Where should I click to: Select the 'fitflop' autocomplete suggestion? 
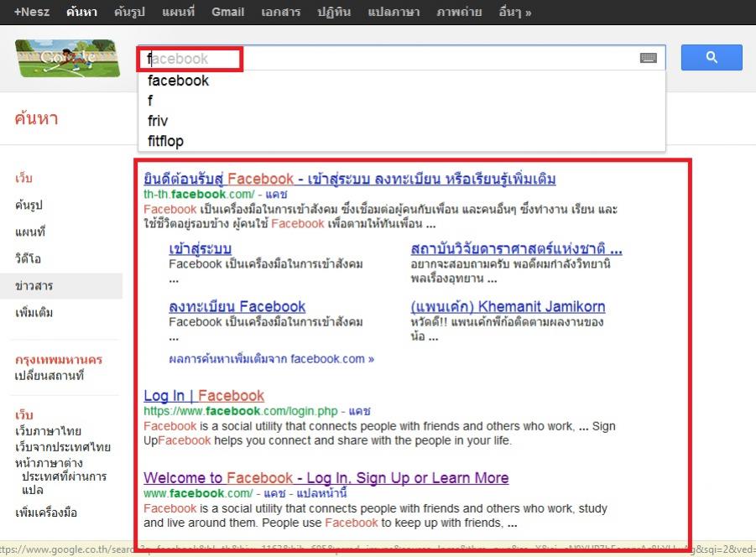(x=401, y=141)
